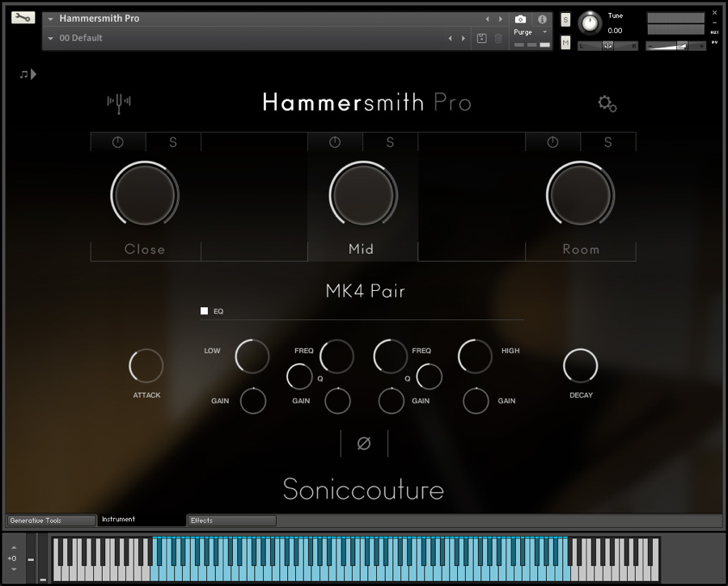Select the Mid mic label
728x586 pixels.
[362, 249]
